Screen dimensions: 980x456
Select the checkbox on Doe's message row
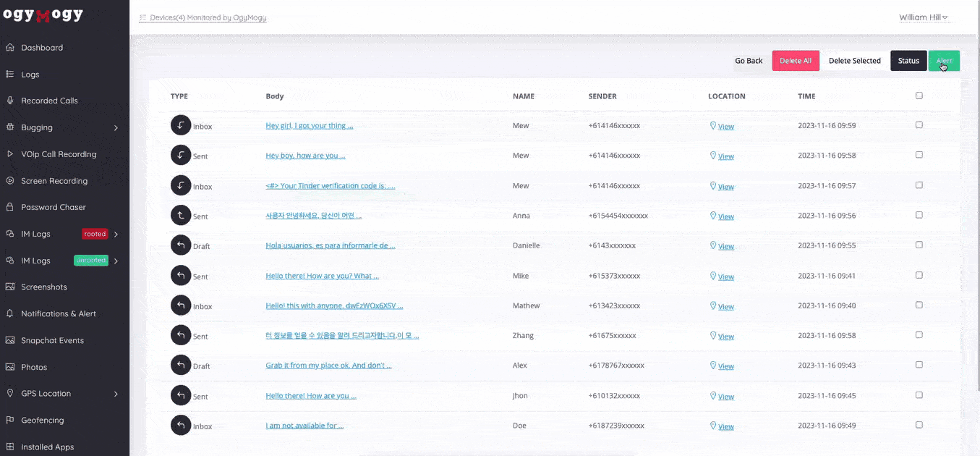coord(919,425)
